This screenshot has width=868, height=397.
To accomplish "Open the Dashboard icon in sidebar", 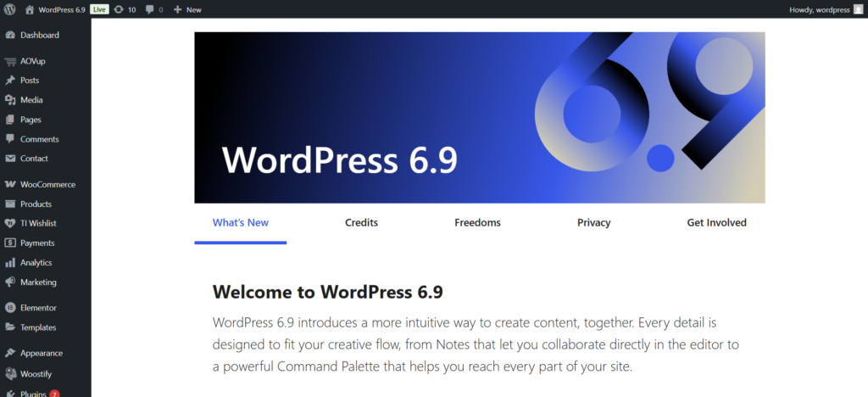I will [x=10, y=36].
